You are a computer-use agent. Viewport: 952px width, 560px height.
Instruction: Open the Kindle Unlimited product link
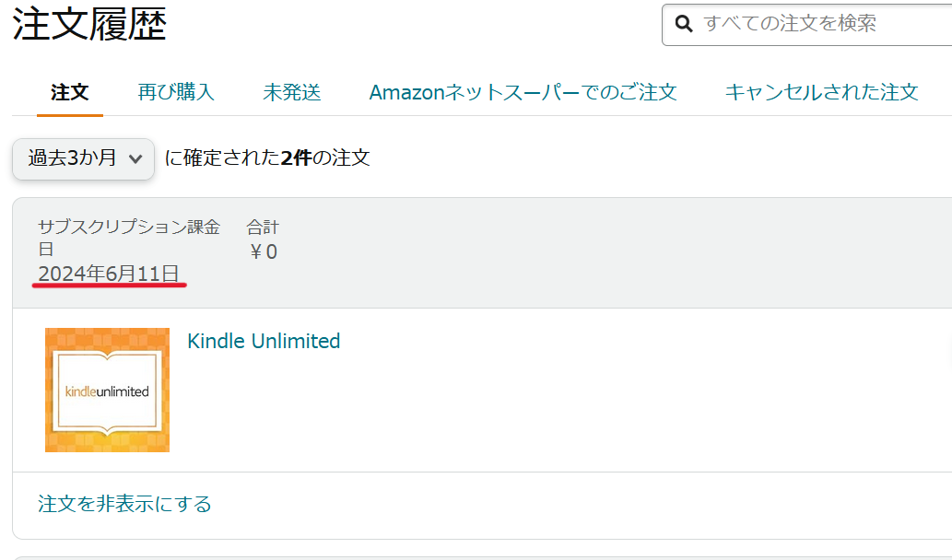264,341
